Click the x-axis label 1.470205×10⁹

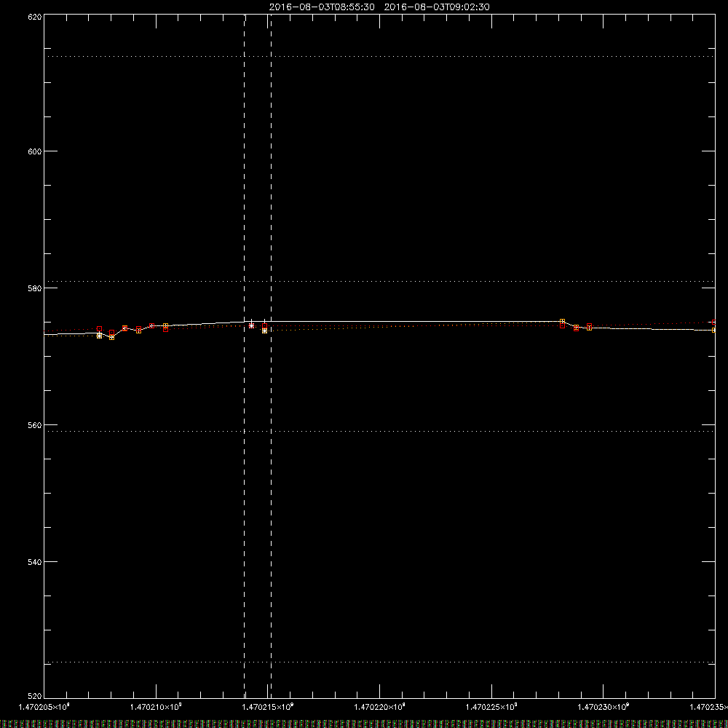pos(44,707)
